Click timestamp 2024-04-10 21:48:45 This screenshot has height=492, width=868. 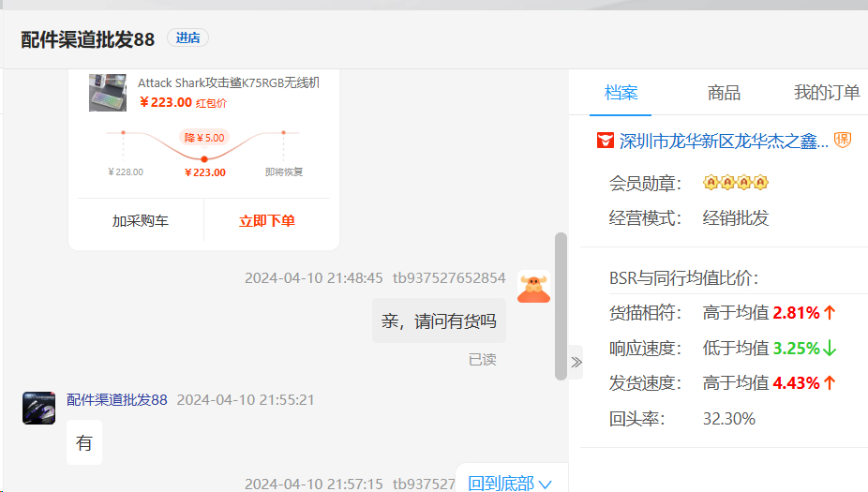pos(314,277)
